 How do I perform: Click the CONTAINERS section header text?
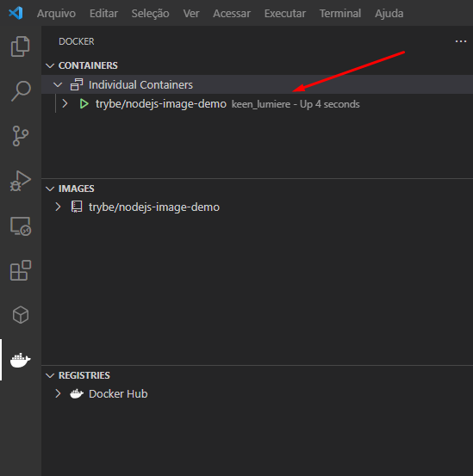tap(88, 65)
